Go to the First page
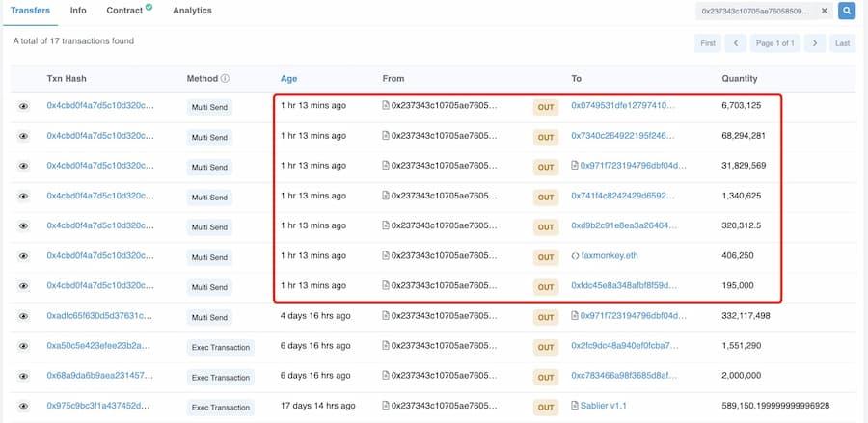Viewport: 868px width, 423px height. 708,43
